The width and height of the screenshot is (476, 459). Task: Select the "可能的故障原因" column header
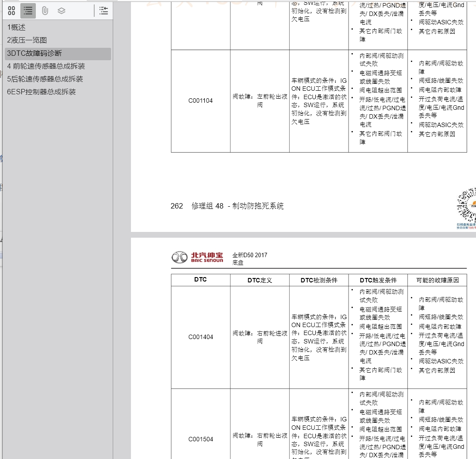437,279
